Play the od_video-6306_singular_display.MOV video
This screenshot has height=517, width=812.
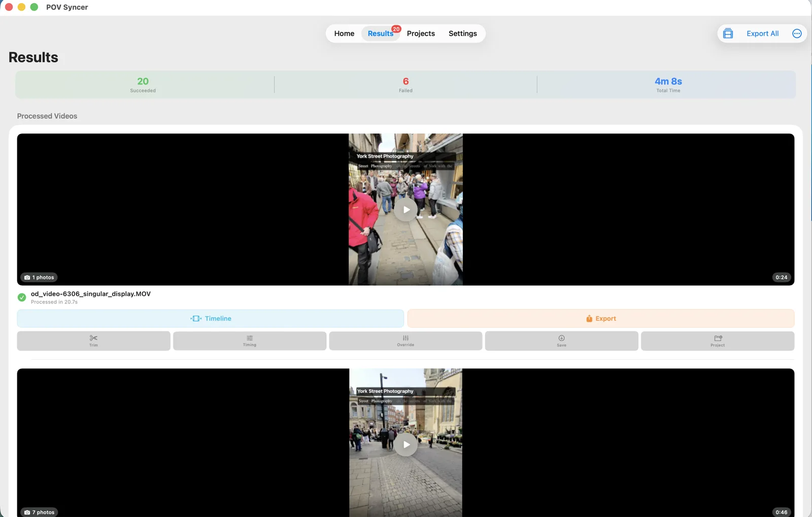pos(406,210)
